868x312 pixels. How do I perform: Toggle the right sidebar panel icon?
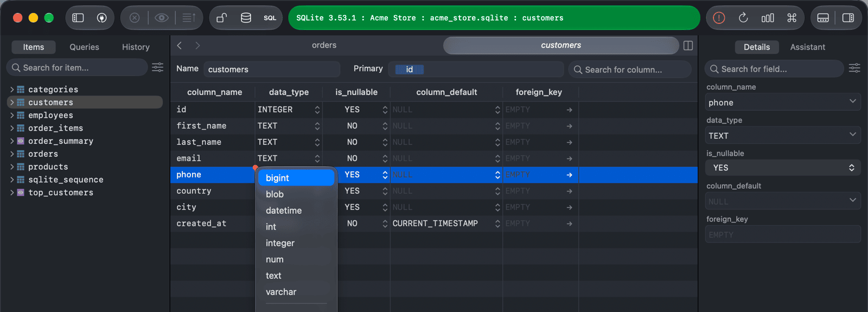coord(848,18)
